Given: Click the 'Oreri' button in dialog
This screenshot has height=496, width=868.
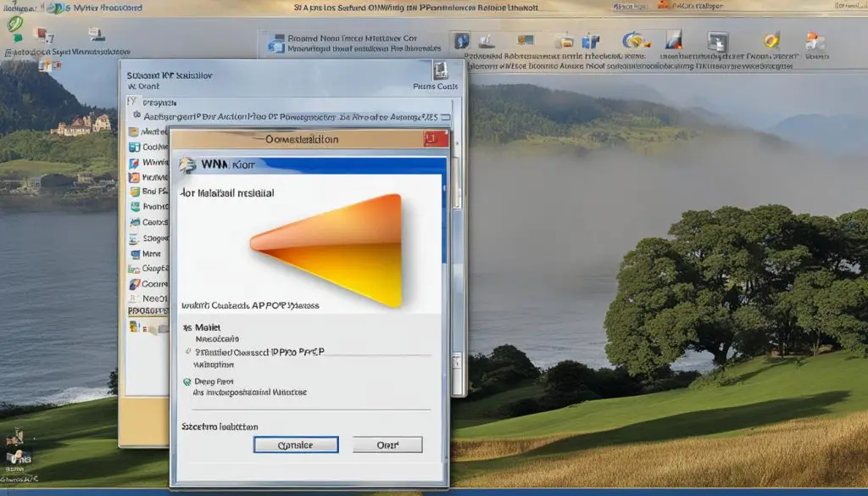Looking at the screenshot, I should point(387,444).
